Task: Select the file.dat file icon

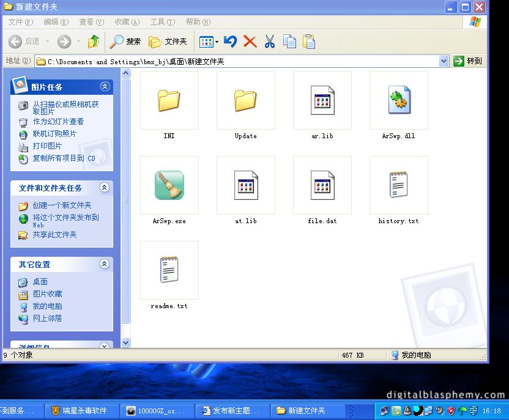Action: click(x=322, y=185)
